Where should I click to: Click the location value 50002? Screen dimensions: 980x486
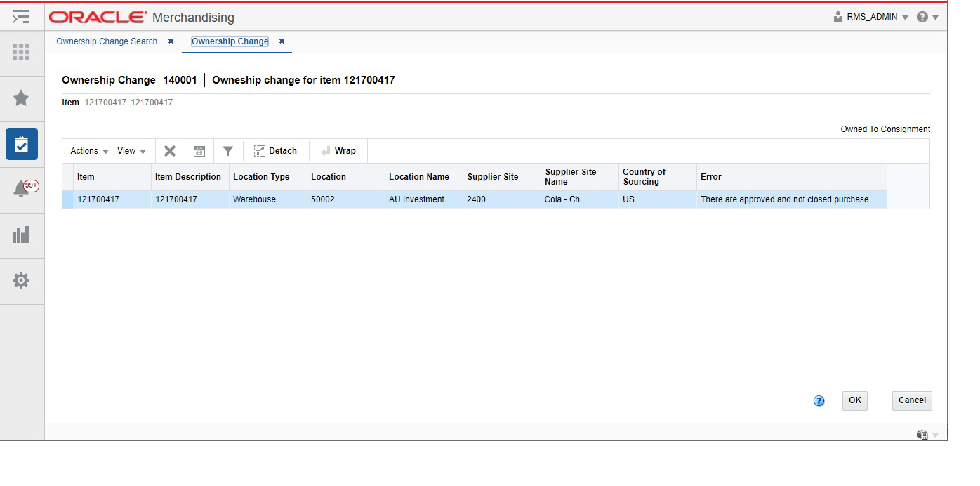(x=346, y=199)
